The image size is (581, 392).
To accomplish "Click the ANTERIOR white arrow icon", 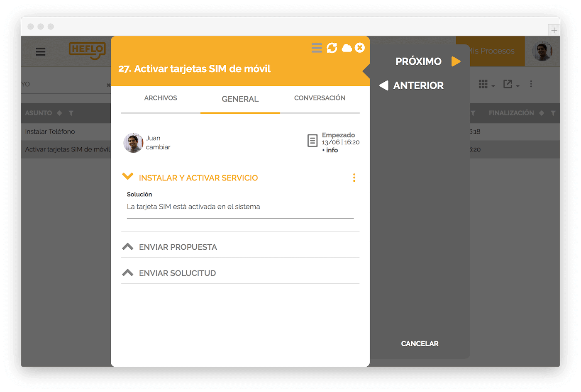I will 384,85.
